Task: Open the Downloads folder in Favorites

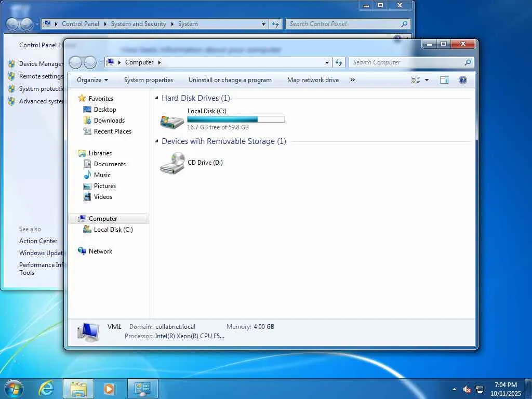Action: [x=109, y=121]
